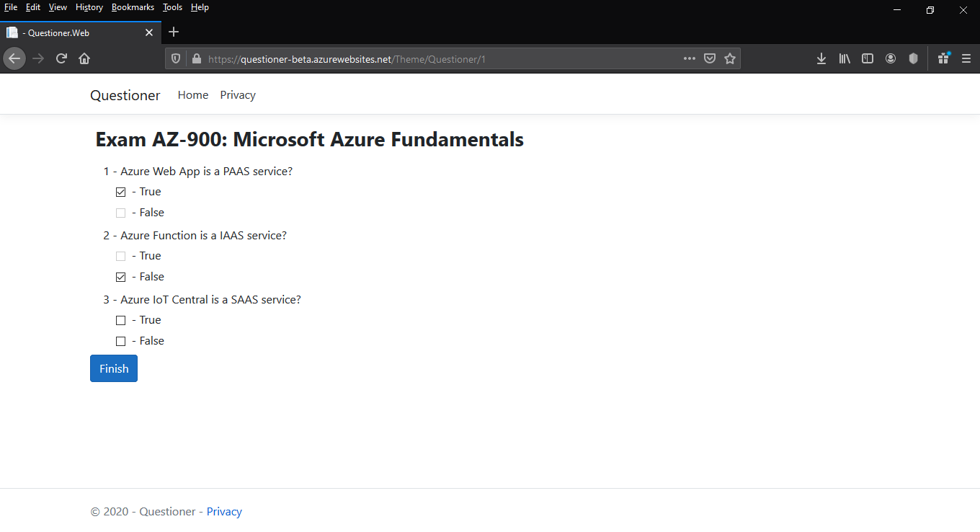The height and width of the screenshot is (532, 980).
Task: Open the Downloads arrow panel
Action: pos(821,58)
